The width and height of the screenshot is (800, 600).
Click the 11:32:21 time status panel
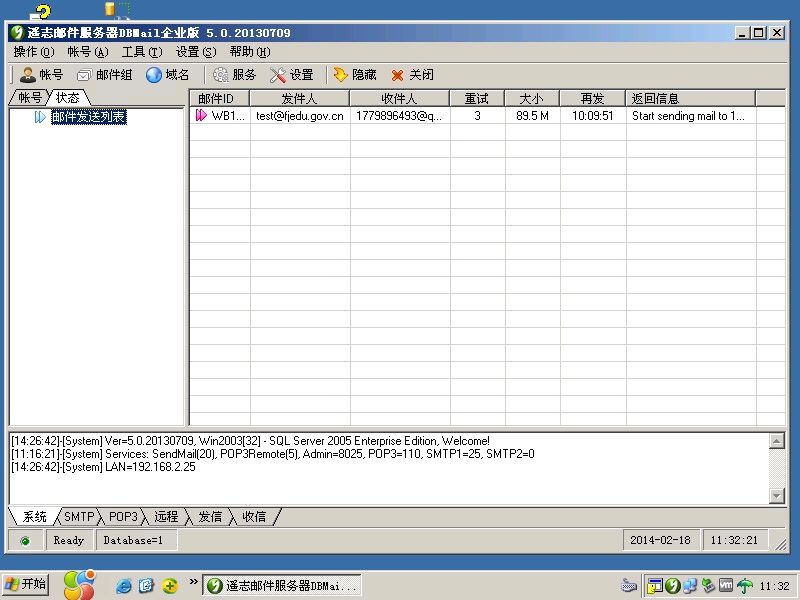[734, 540]
